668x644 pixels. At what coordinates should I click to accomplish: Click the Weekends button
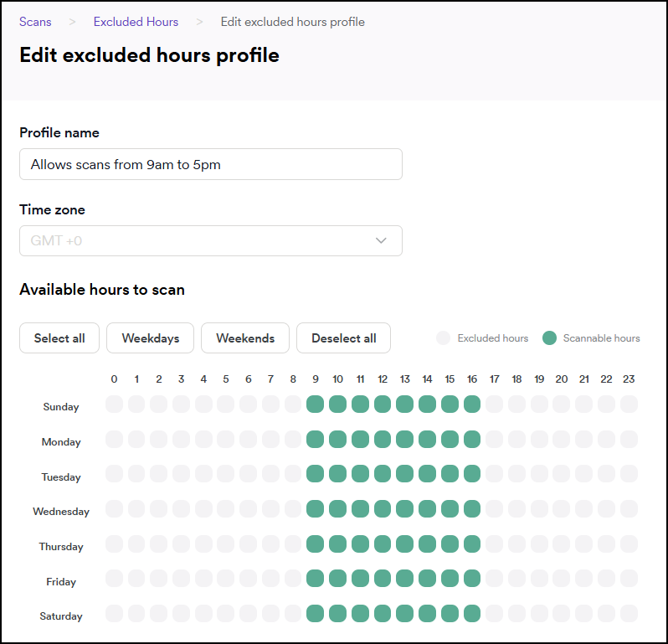coord(245,338)
